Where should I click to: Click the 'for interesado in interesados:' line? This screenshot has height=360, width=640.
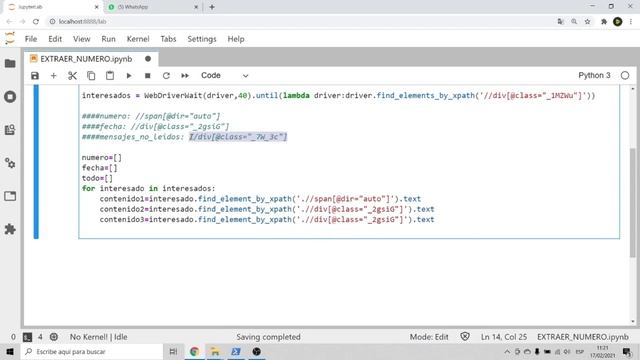pos(149,189)
